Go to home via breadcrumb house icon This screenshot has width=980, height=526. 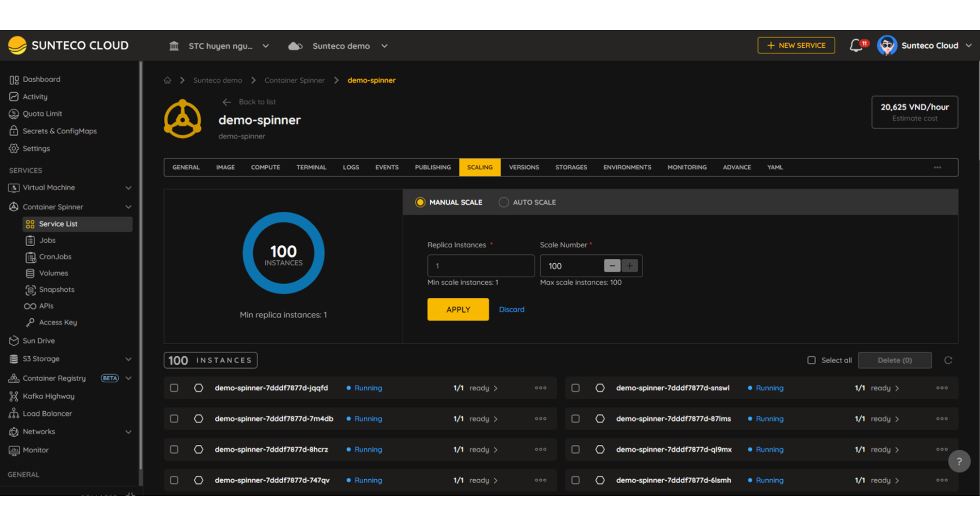[168, 80]
